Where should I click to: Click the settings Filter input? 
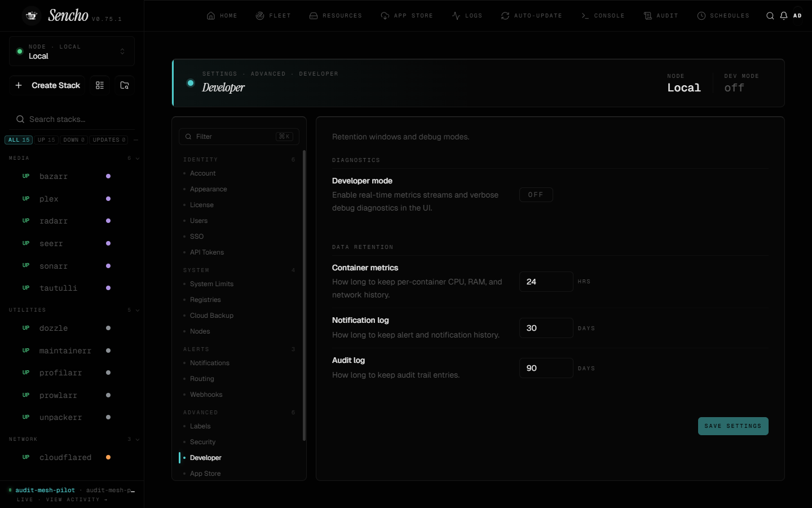click(x=239, y=137)
